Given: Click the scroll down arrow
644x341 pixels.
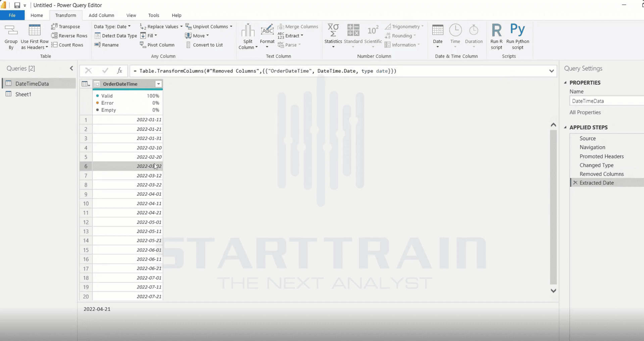Looking at the screenshot, I should pyautogui.click(x=553, y=291).
